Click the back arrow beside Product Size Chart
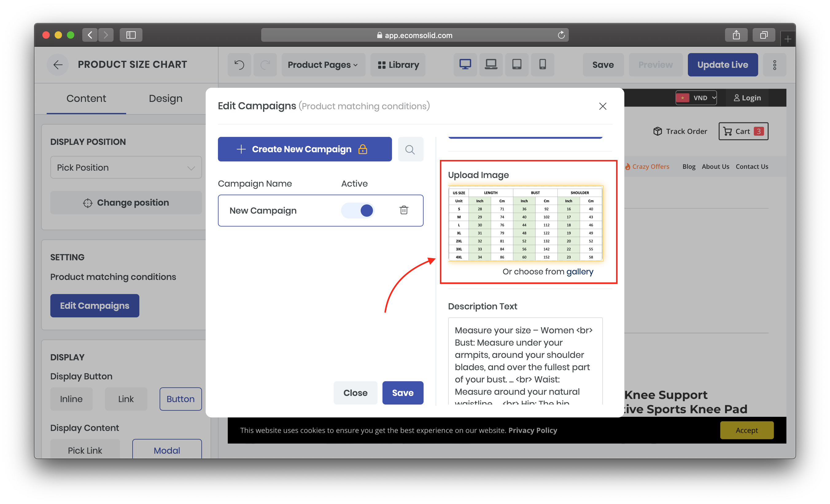Image resolution: width=830 pixels, height=504 pixels. click(x=58, y=64)
